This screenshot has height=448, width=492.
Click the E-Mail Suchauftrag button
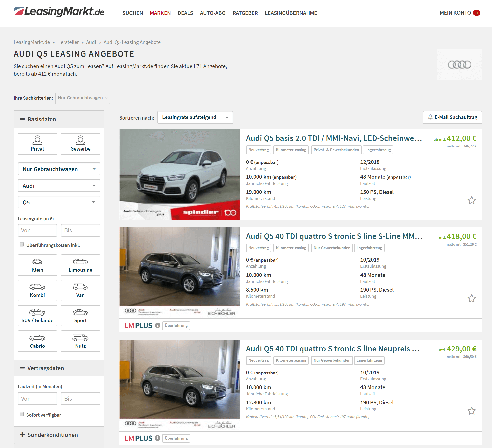point(452,117)
